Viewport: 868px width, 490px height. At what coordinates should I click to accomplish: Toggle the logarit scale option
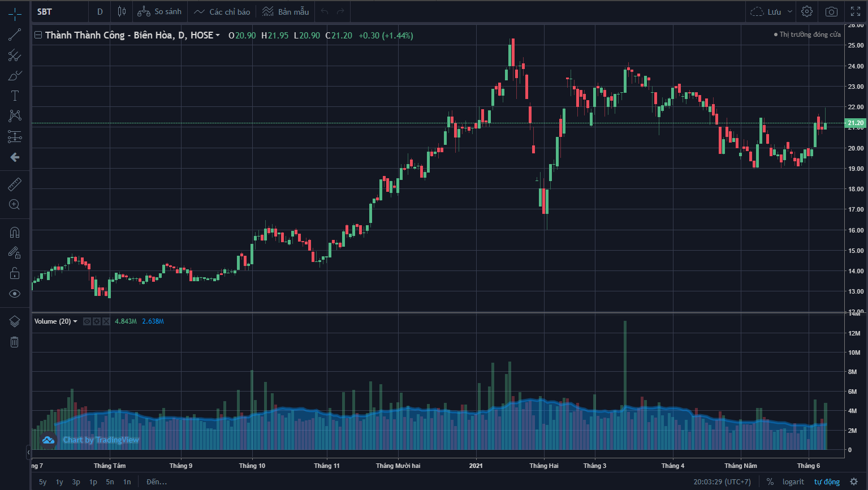click(x=793, y=482)
